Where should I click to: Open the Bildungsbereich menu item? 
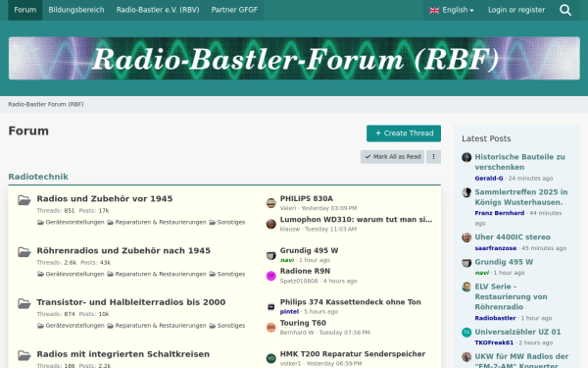click(x=76, y=10)
